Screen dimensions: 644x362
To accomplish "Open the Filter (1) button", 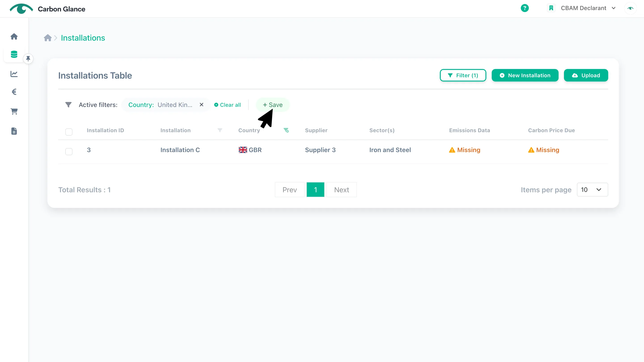I will (463, 75).
